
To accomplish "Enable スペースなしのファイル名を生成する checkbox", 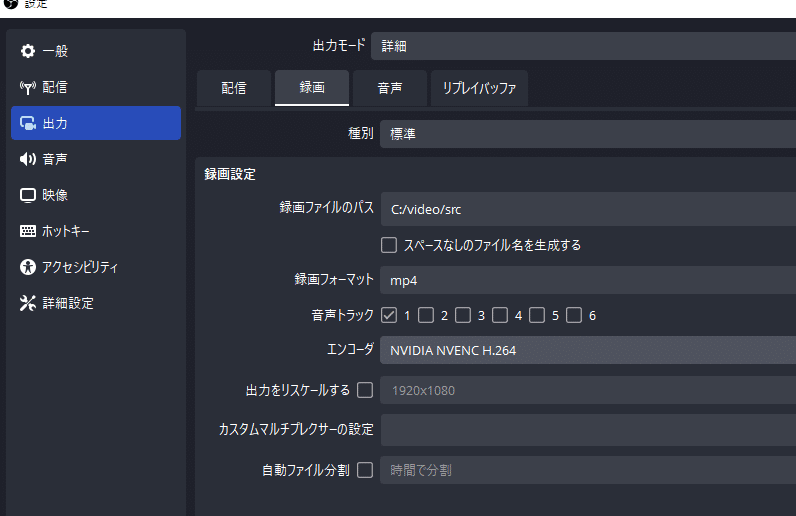I will [389, 245].
